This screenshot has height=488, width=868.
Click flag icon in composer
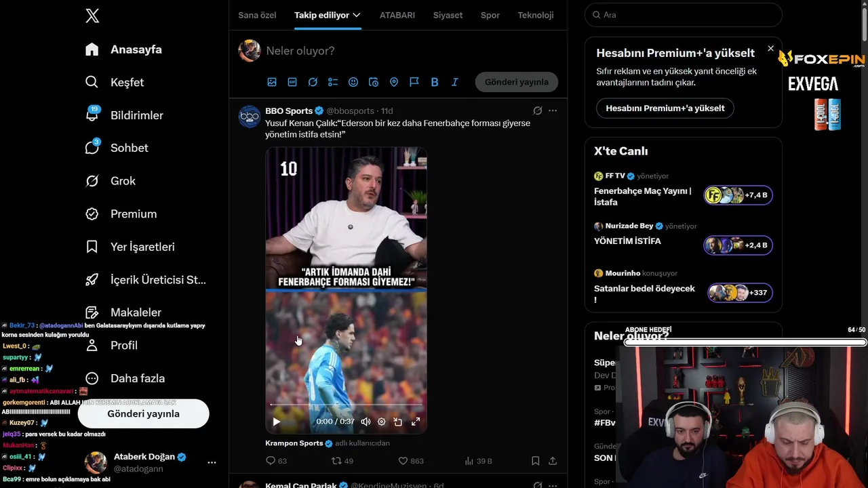tap(414, 82)
